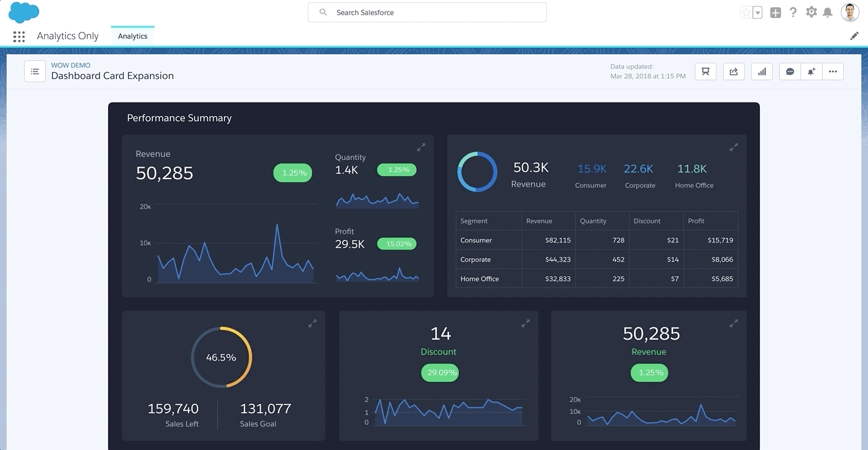The width and height of the screenshot is (868, 450).
Task: Toggle the favorite star for this page
Action: (745, 13)
